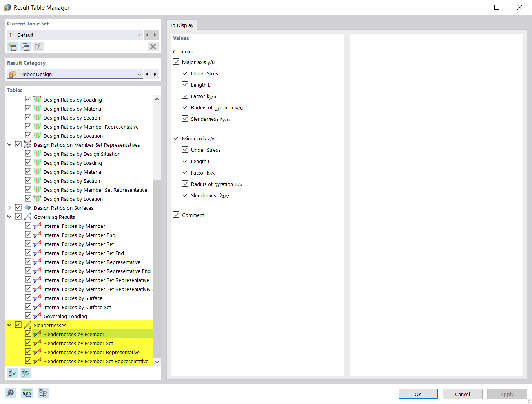The height and width of the screenshot is (404, 532).
Task: Uncheck the Major axis y/u checkbox
Action: point(176,62)
